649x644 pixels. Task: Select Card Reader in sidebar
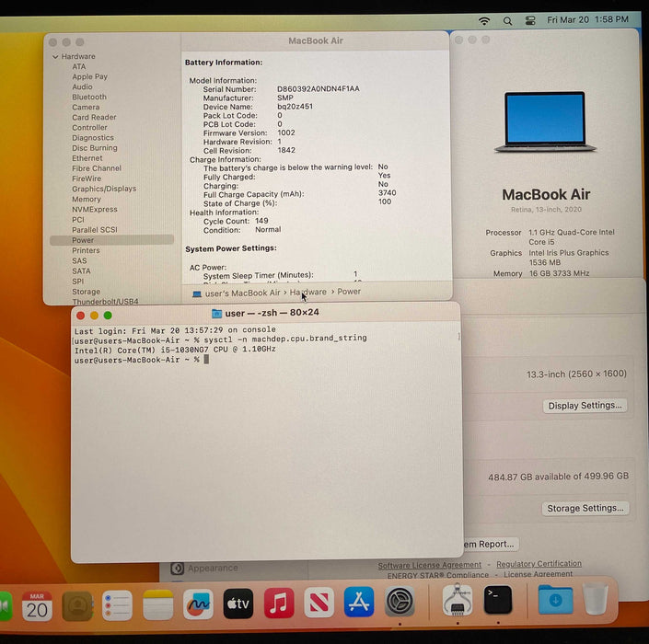[94, 118]
